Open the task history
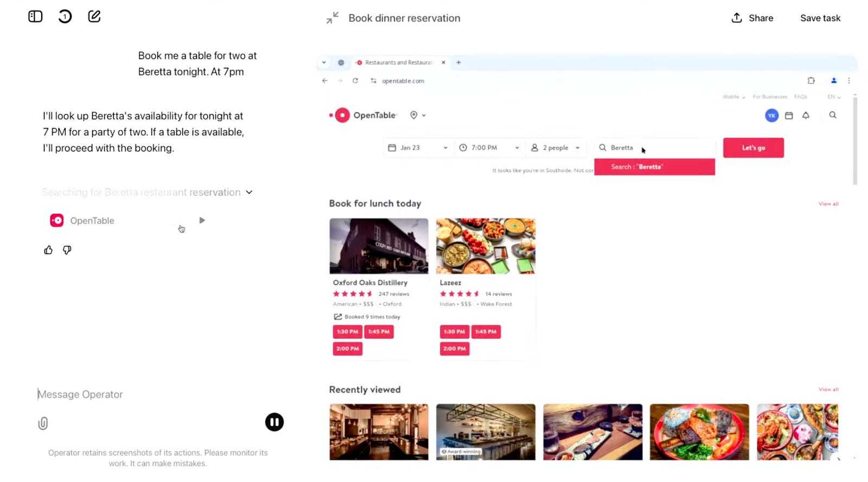The height and width of the screenshot is (482, 868). point(65,16)
